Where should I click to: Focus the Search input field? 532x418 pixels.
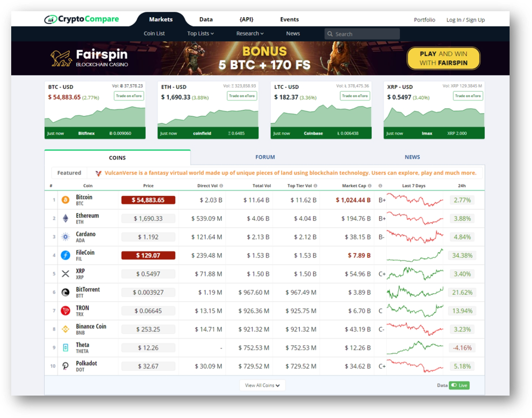(x=362, y=34)
